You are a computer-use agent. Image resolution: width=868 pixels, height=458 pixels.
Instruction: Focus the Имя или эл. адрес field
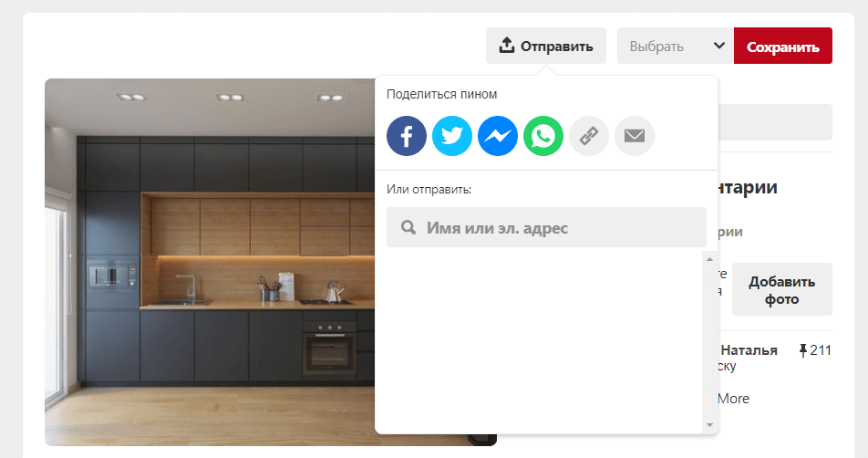[556, 227]
